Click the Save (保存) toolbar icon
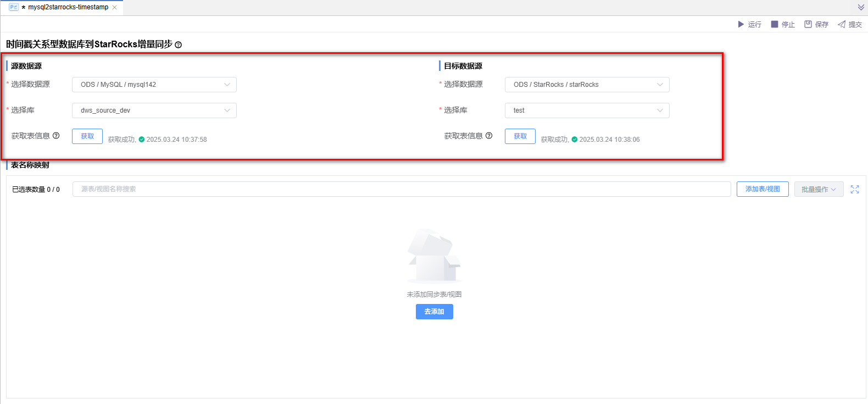 coord(808,24)
